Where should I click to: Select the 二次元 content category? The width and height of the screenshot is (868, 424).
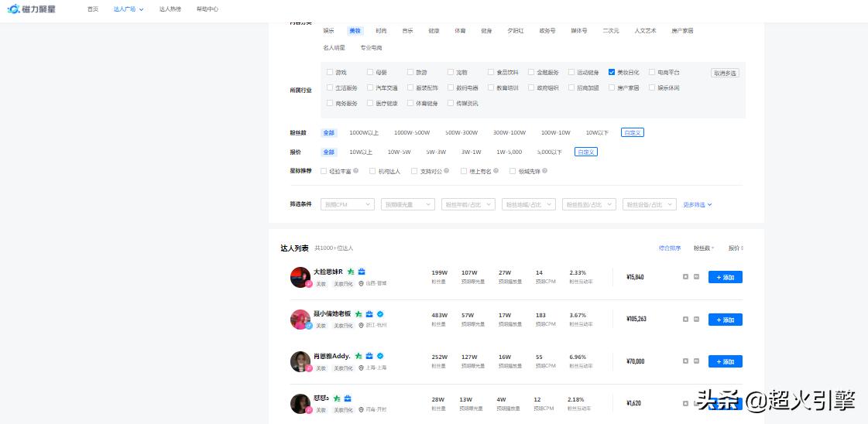tap(611, 31)
